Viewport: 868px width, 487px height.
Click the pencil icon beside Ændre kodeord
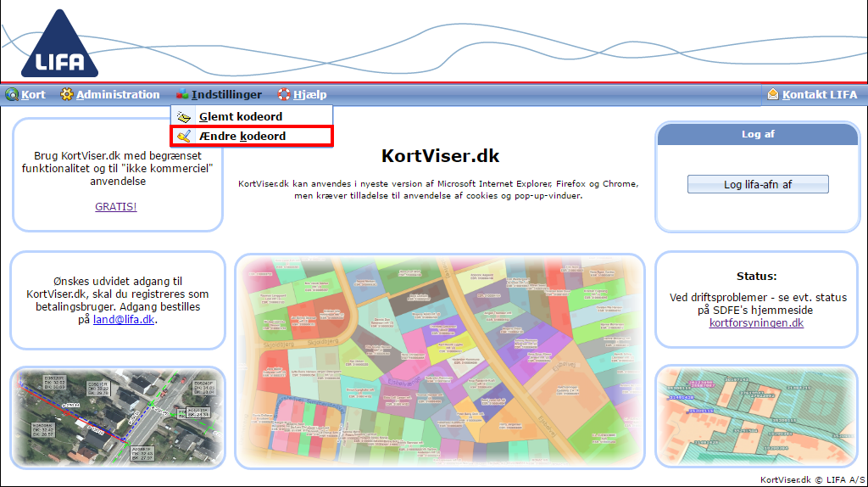pyautogui.click(x=184, y=136)
